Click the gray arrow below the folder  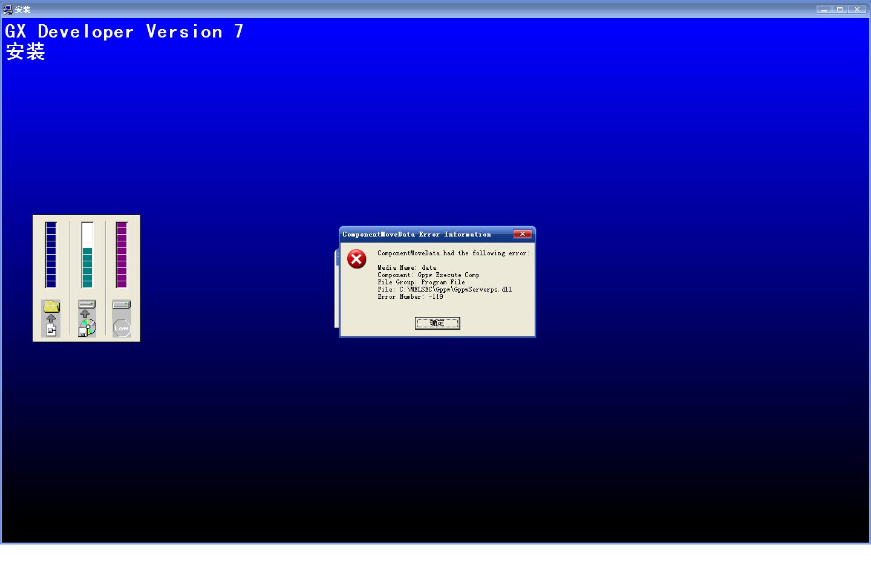(x=51, y=318)
